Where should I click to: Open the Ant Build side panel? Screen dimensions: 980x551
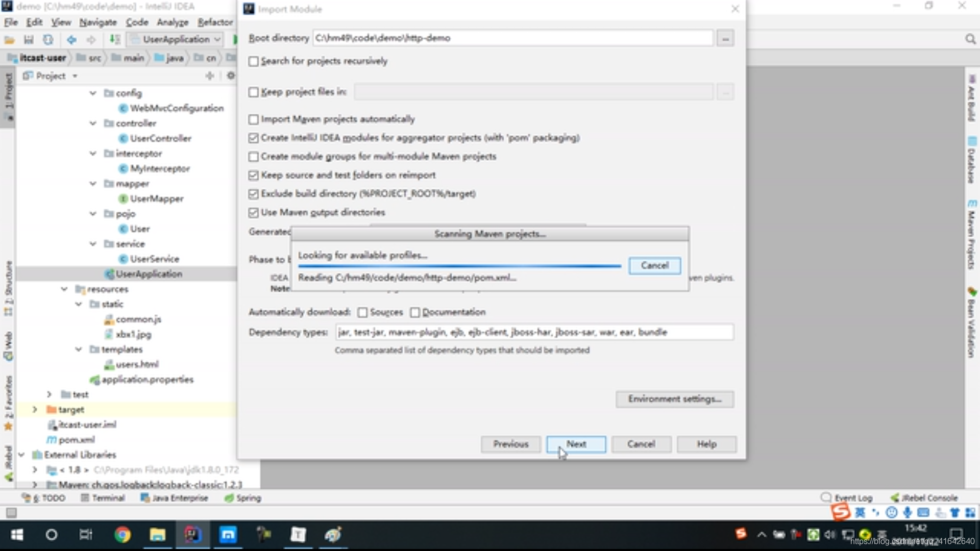pos(971,98)
